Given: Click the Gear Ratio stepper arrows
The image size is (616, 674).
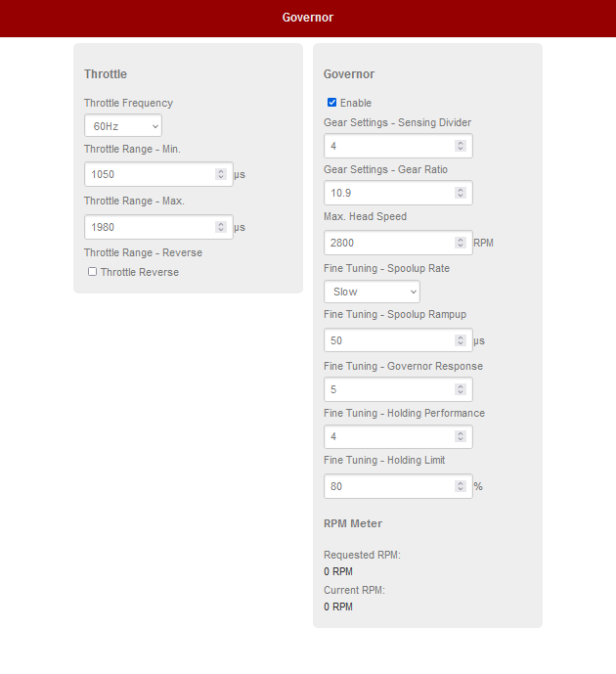Looking at the screenshot, I should (x=461, y=193).
